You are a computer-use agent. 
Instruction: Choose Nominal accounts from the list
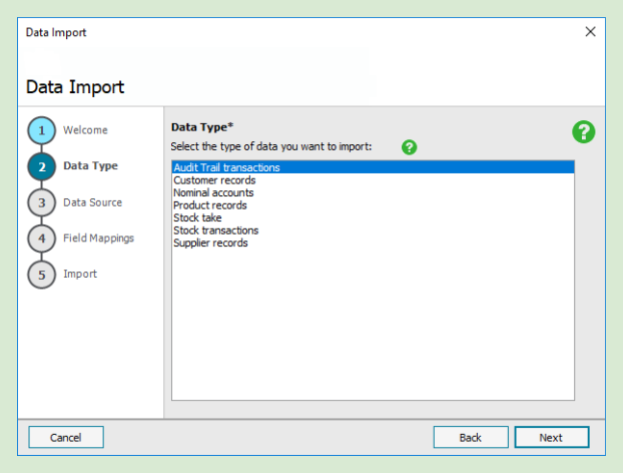pos(213,193)
